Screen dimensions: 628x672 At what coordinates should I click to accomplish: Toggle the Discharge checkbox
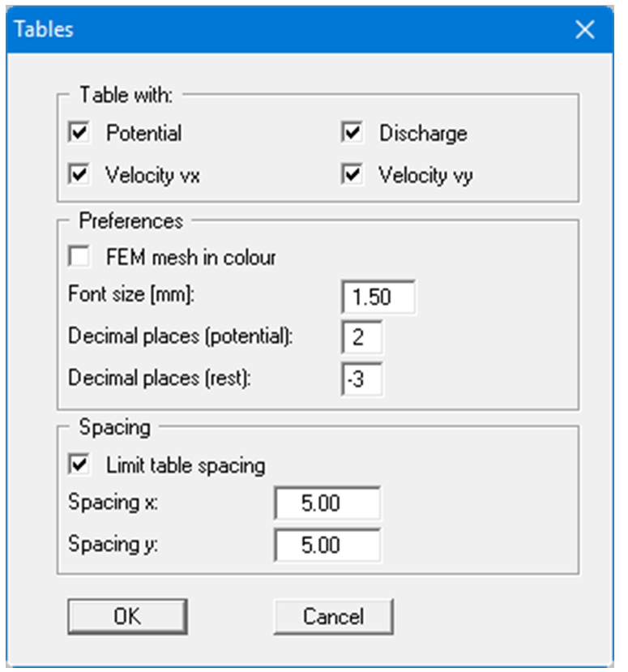(352, 133)
